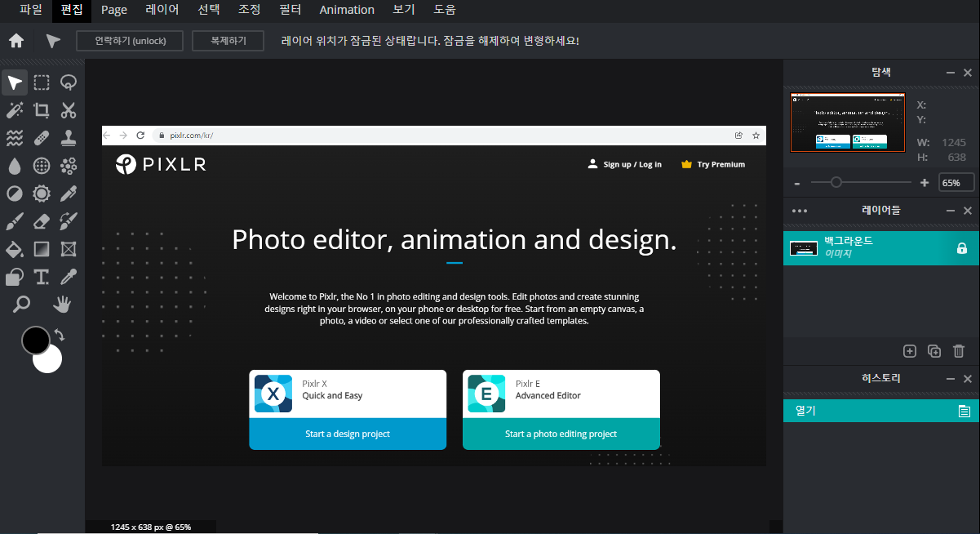Image resolution: width=980 pixels, height=534 pixels.
Task: Choose the Paint Bucket fill tool
Action: (14, 249)
